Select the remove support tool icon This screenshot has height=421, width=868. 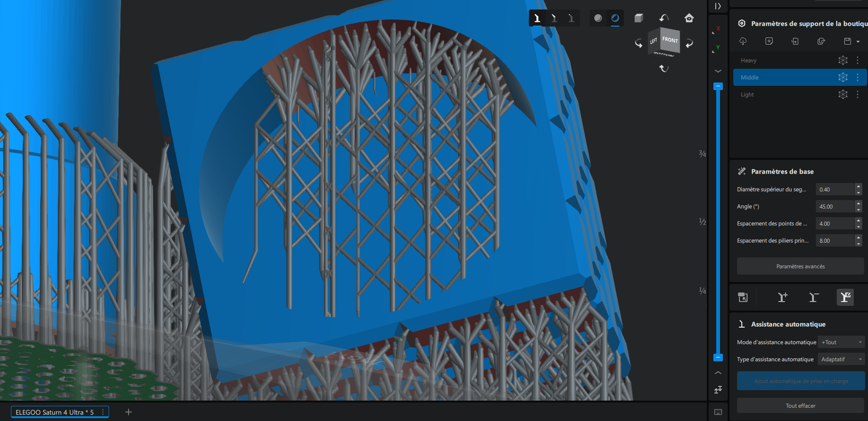click(814, 297)
